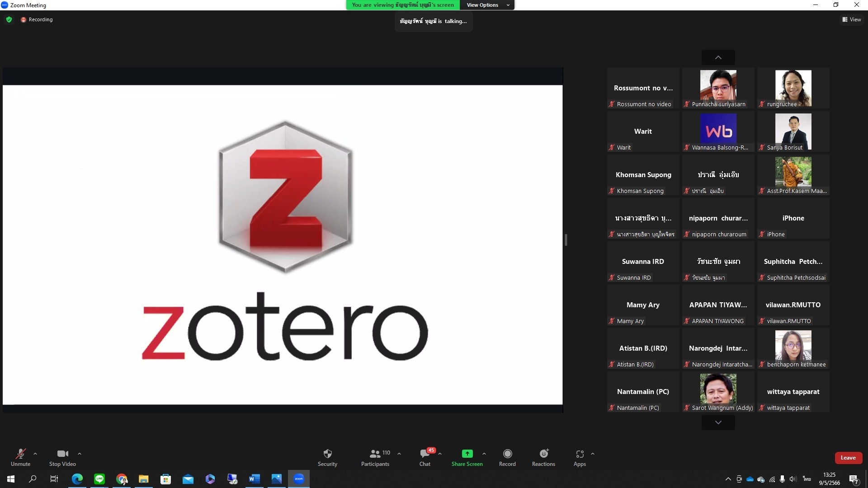Open the Reactions menu

point(543,457)
